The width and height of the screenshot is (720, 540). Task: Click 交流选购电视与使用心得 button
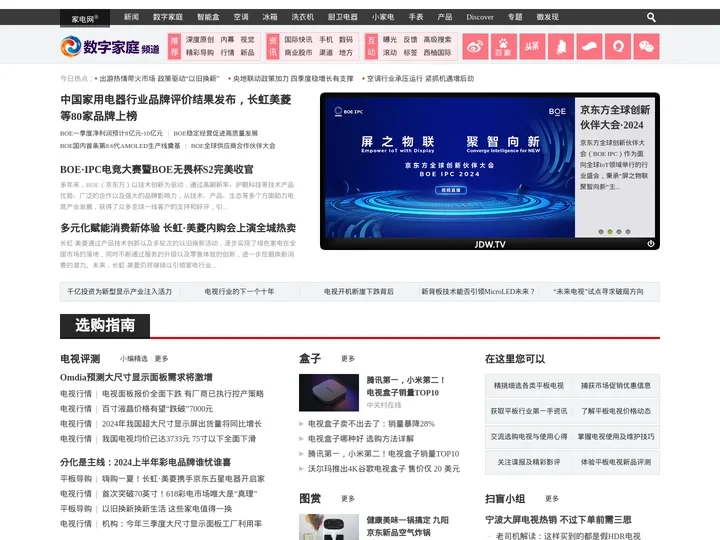[529, 437]
